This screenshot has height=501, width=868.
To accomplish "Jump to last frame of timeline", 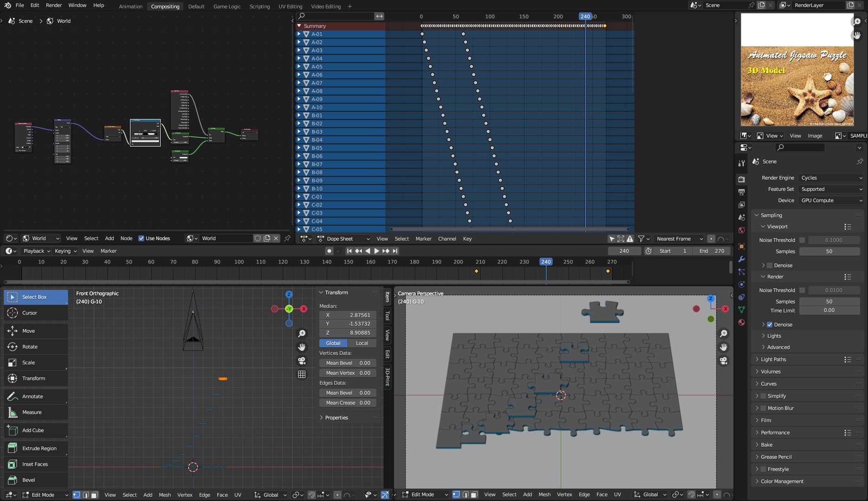I will (x=395, y=251).
